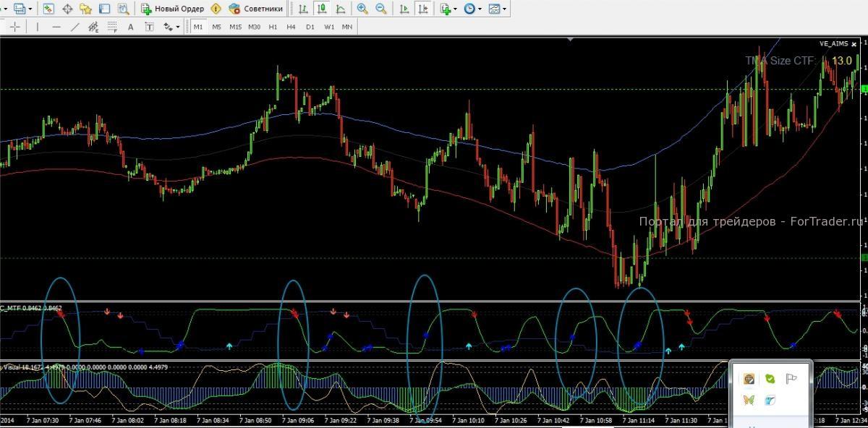Open the MetaQuotes Language Editor diamond icon
The width and height of the screenshot is (868, 428).
(216, 9)
